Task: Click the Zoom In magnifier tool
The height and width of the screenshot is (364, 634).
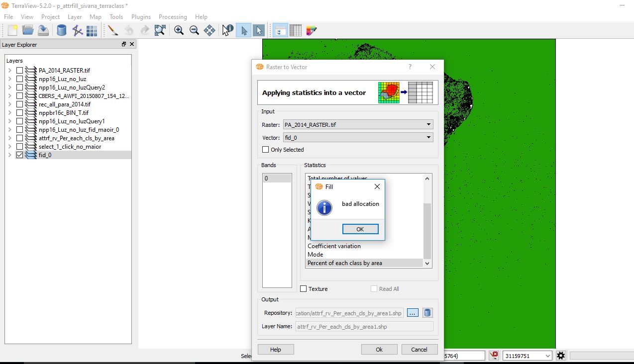Action: pos(179,30)
